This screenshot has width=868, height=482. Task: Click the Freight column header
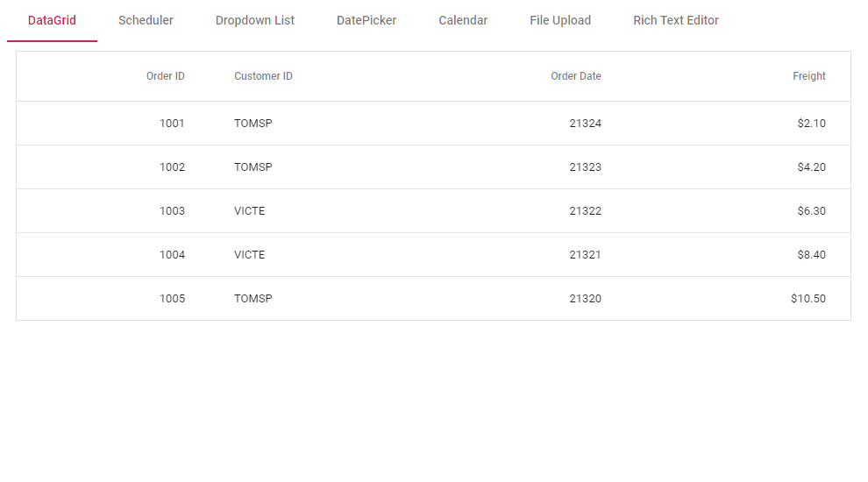tap(808, 76)
